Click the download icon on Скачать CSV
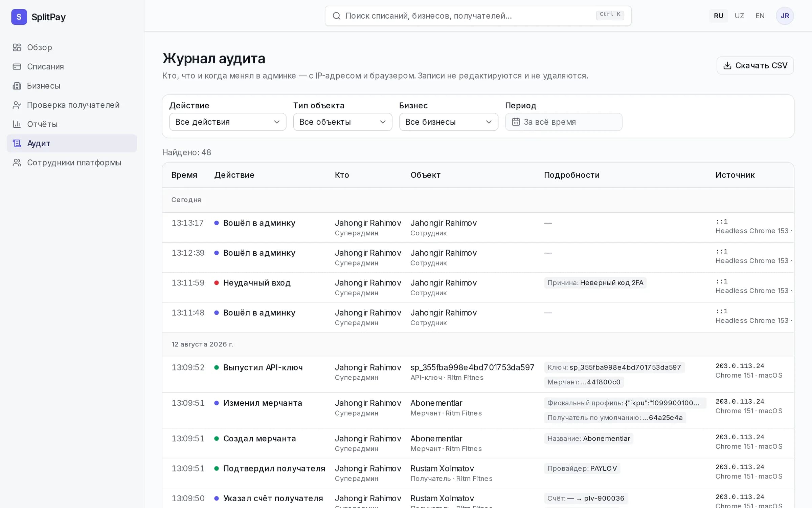This screenshot has height=508, width=812. pos(727,65)
